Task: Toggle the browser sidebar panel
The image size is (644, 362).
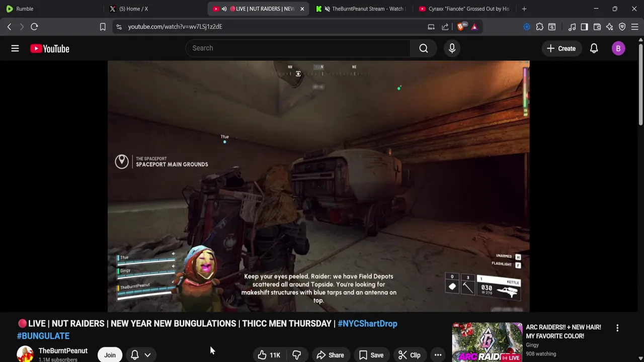Action: click(x=584, y=27)
